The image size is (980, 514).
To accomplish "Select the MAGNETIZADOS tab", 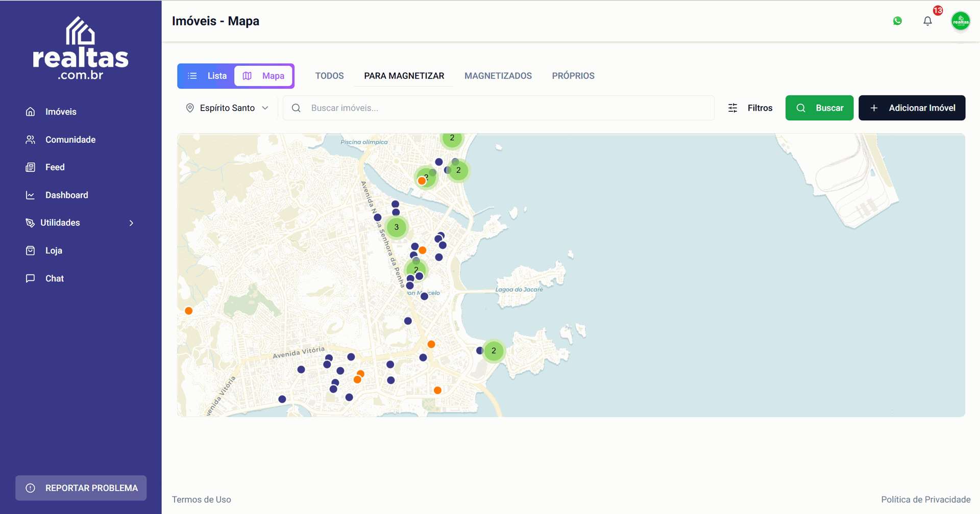I will click(498, 76).
